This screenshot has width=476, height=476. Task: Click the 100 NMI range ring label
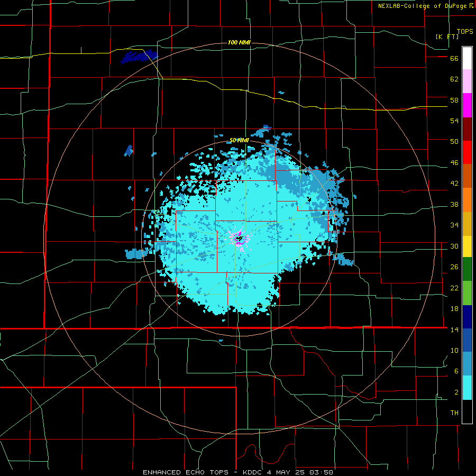click(x=239, y=42)
